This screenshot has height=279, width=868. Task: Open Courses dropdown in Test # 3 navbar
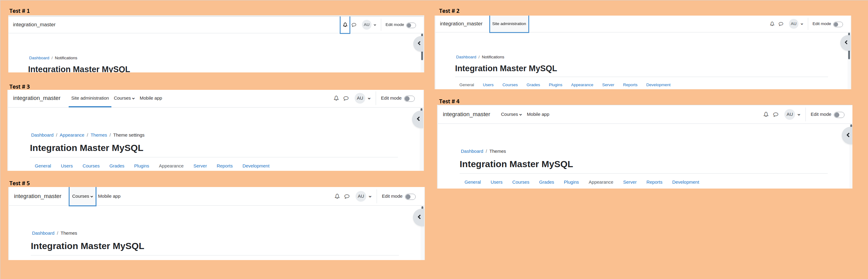coord(124,98)
